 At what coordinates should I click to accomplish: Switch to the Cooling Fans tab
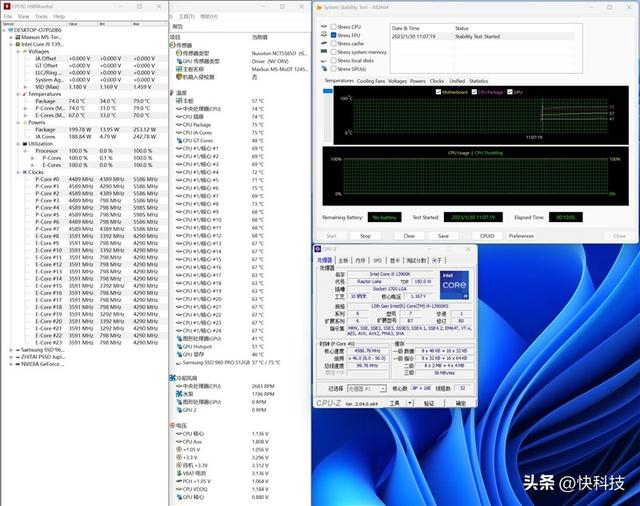click(x=371, y=81)
